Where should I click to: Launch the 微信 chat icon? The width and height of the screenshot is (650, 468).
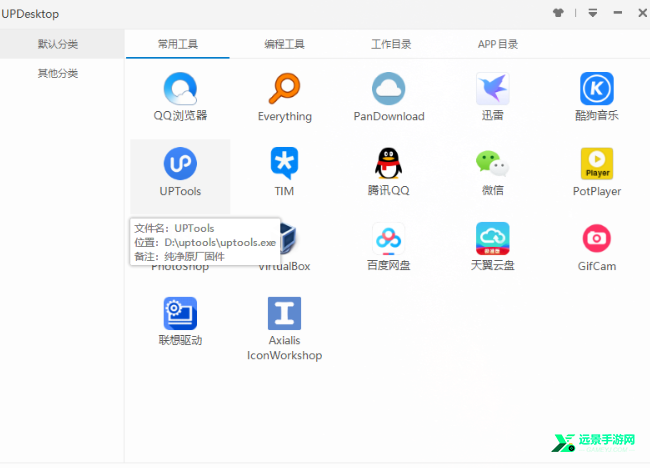click(x=492, y=164)
